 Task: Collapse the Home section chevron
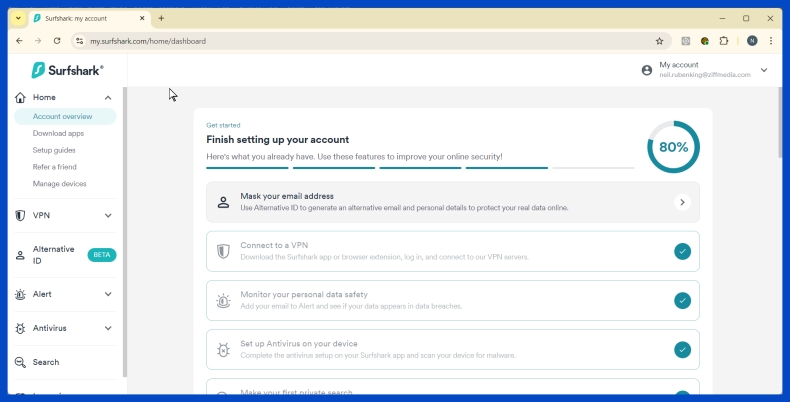click(x=108, y=97)
